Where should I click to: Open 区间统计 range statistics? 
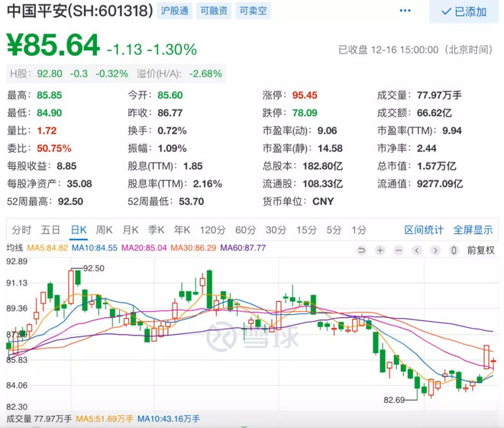click(x=424, y=230)
